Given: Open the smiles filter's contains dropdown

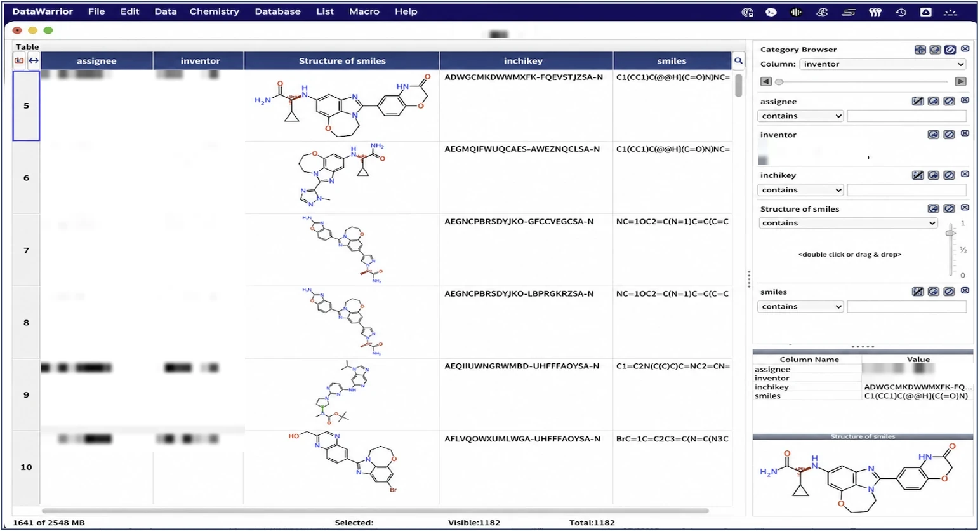Looking at the screenshot, I should pyautogui.click(x=800, y=307).
